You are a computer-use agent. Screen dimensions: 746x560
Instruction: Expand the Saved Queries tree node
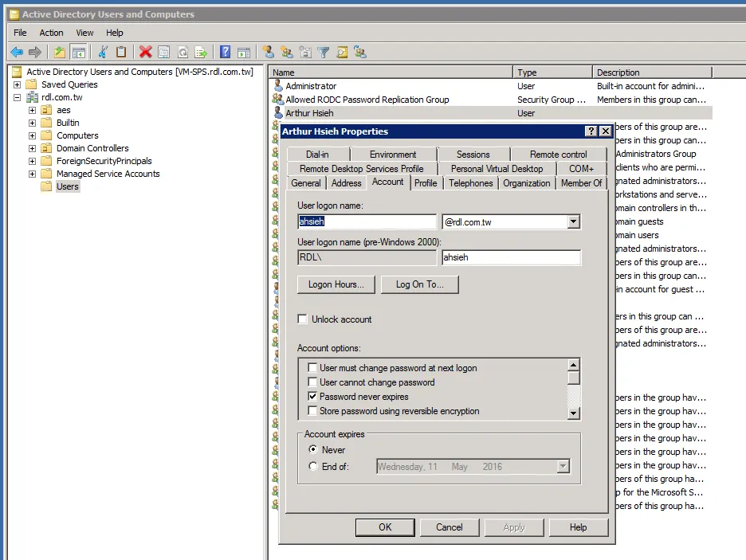coord(17,84)
